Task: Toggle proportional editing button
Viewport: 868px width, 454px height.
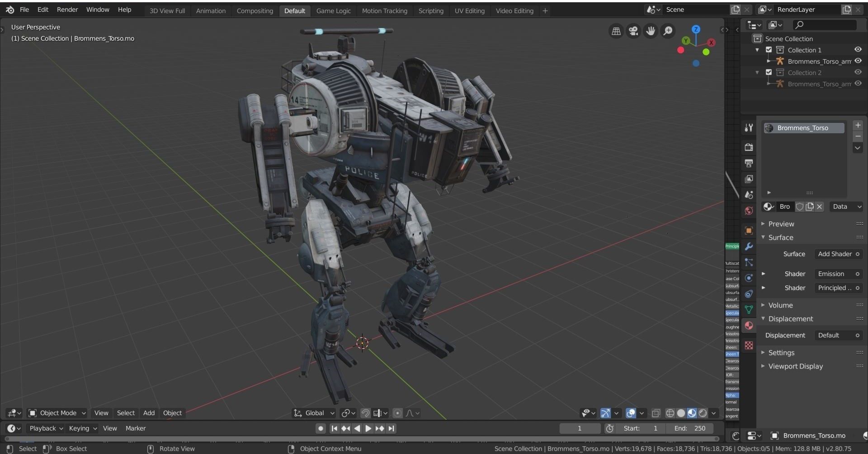Action: click(x=397, y=413)
